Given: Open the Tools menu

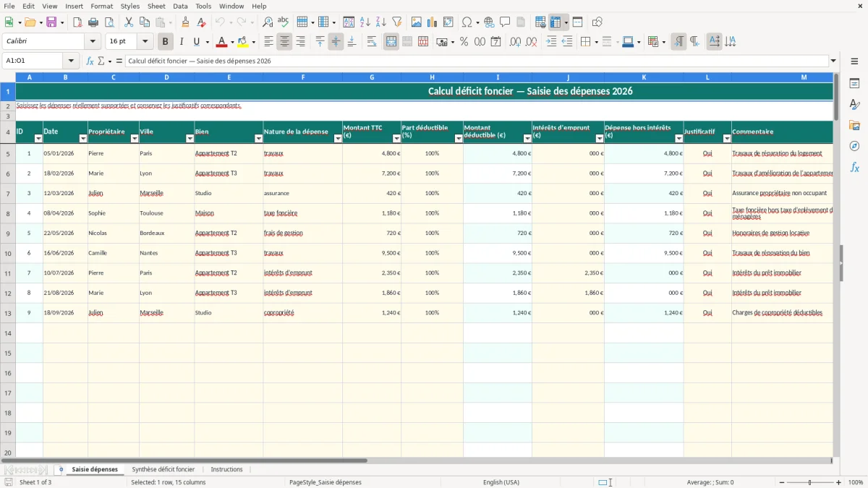Looking at the screenshot, I should pyautogui.click(x=203, y=6).
